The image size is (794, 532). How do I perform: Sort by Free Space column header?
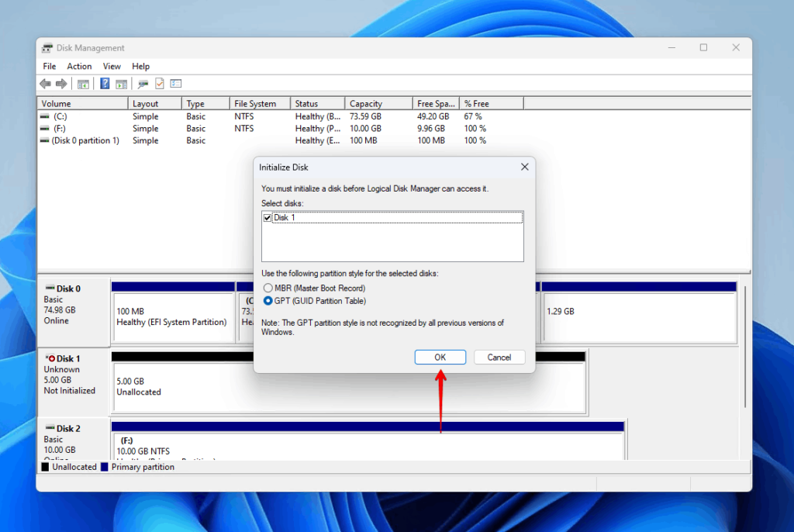tap(436, 103)
